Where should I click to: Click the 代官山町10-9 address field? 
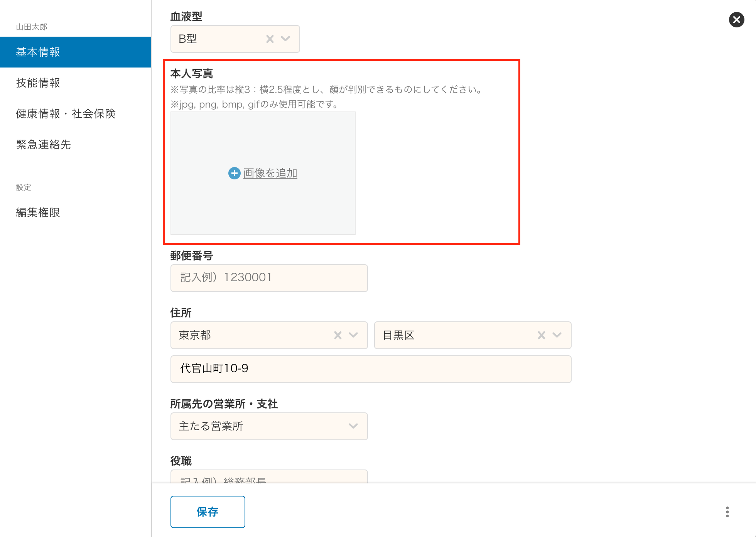pyautogui.click(x=370, y=369)
